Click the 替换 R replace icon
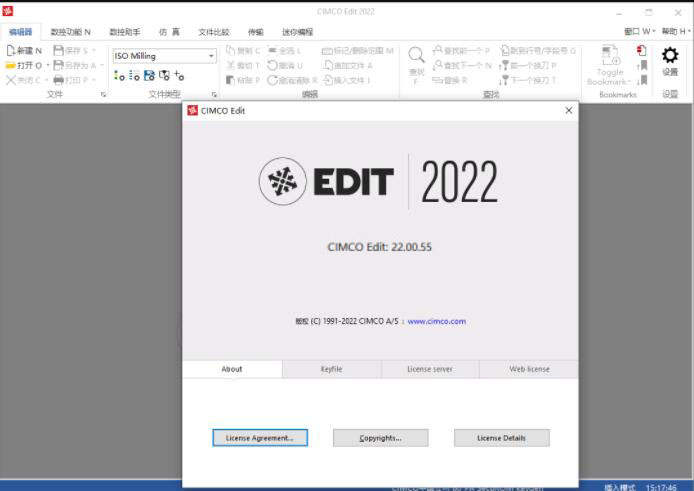Viewport: 694px width, 491px height. 437,80
